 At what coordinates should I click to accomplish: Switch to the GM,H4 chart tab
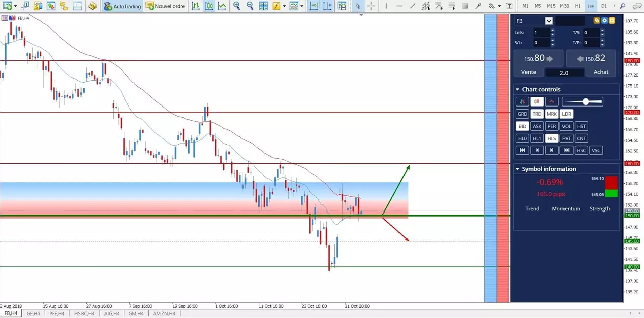[136, 314]
